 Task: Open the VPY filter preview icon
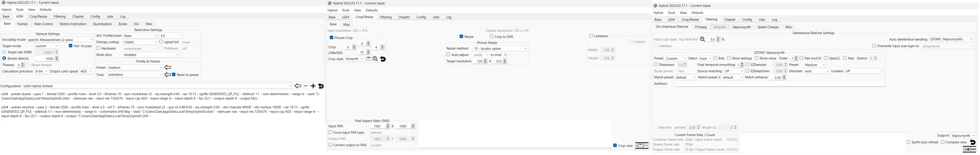click(x=969, y=149)
